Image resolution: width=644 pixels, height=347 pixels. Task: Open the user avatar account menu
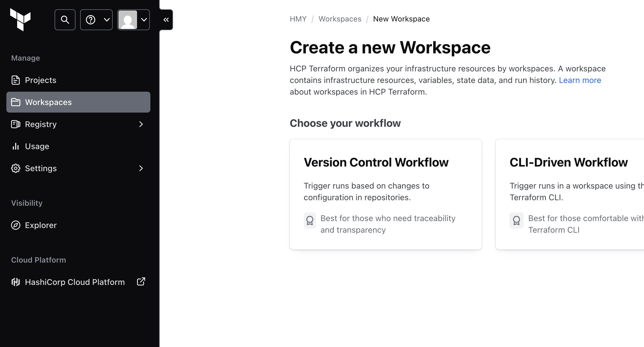pyautogui.click(x=134, y=20)
